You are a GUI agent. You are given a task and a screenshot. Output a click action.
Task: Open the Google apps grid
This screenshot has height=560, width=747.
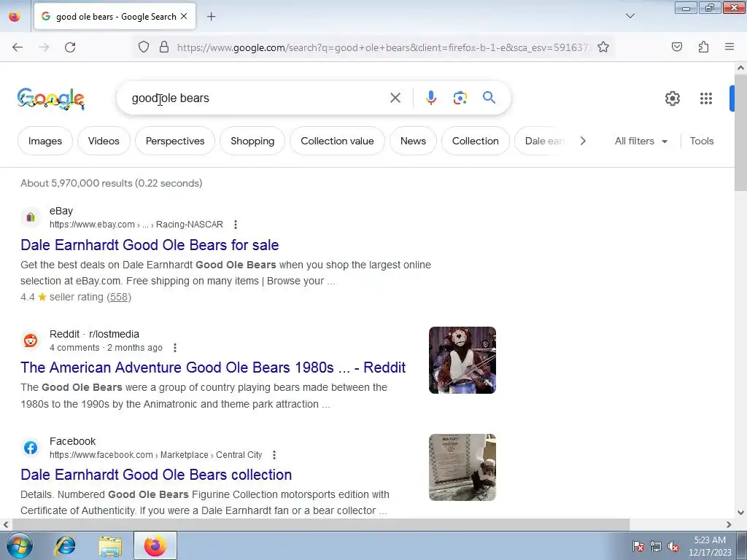pos(706,98)
